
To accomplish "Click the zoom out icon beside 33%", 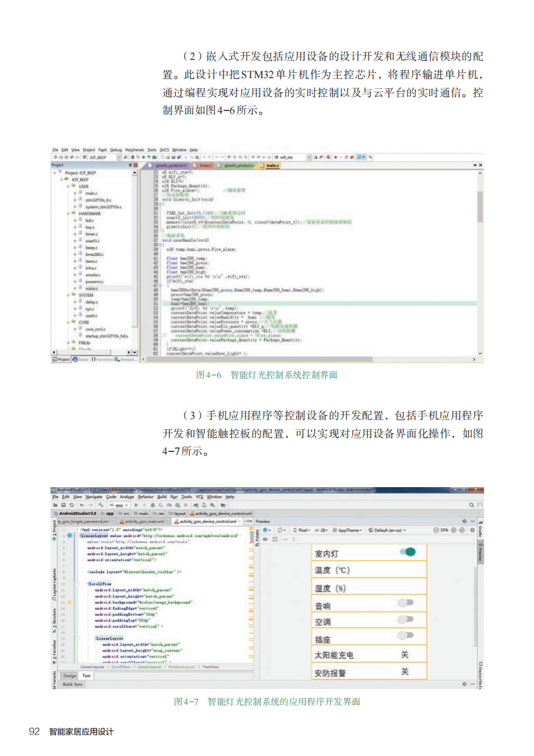I will click(x=436, y=530).
